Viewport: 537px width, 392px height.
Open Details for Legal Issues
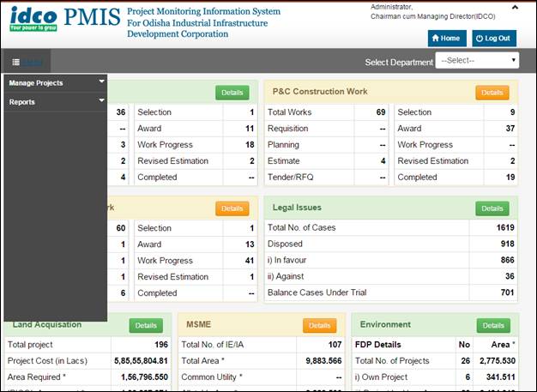(x=492, y=208)
